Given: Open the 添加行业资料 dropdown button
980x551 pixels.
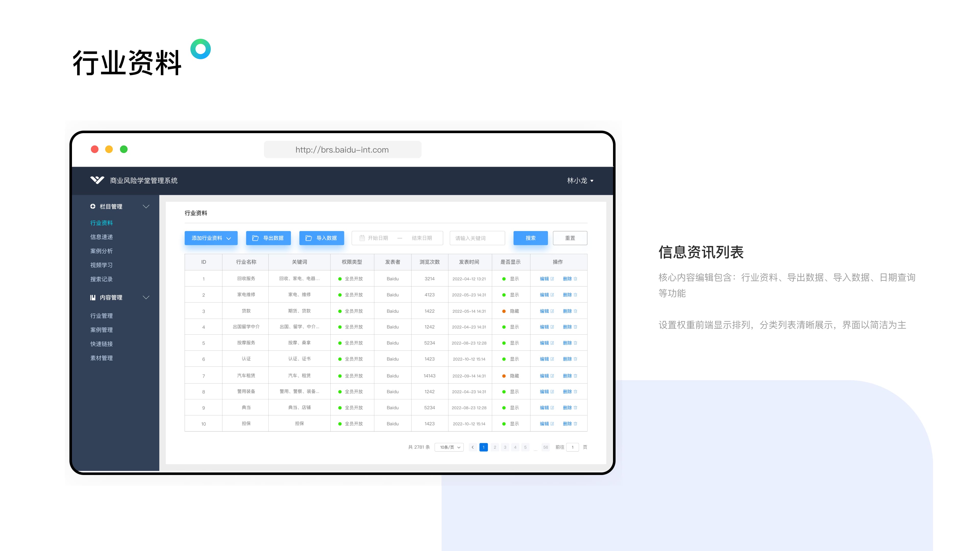Looking at the screenshot, I should pyautogui.click(x=211, y=238).
